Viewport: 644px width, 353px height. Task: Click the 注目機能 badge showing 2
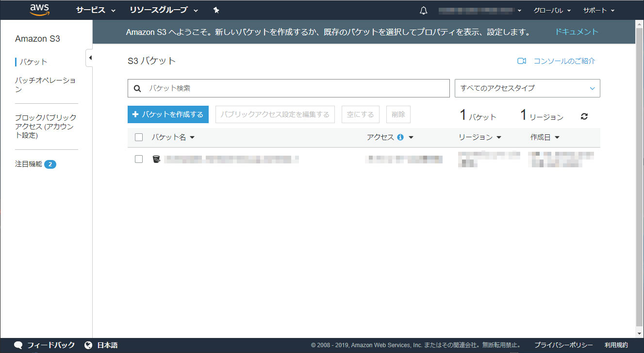tap(50, 164)
